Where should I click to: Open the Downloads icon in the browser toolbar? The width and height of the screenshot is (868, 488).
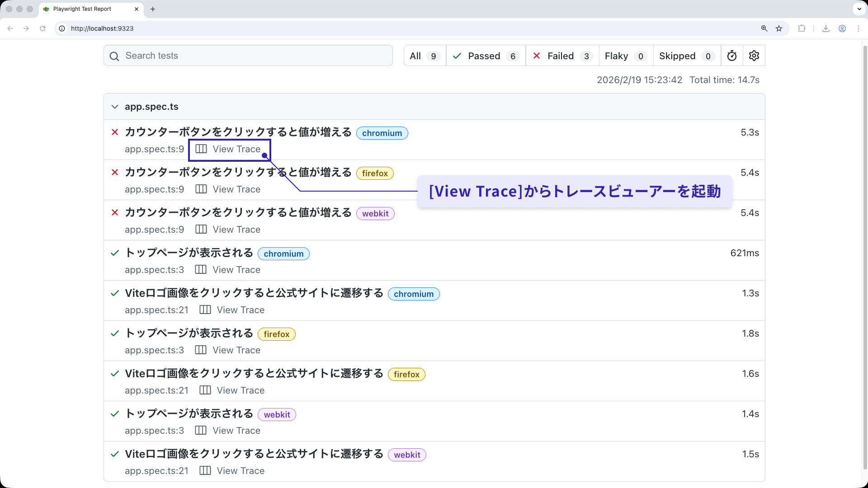click(x=826, y=28)
